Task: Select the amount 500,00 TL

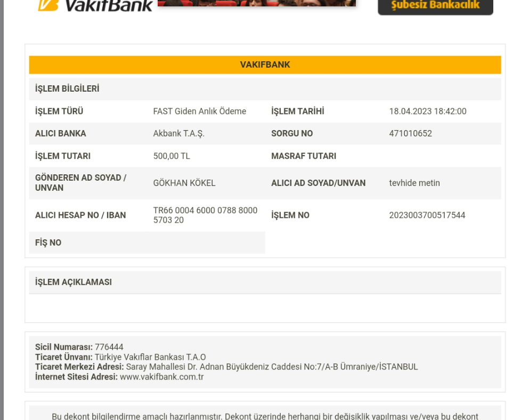Action: (172, 156)
